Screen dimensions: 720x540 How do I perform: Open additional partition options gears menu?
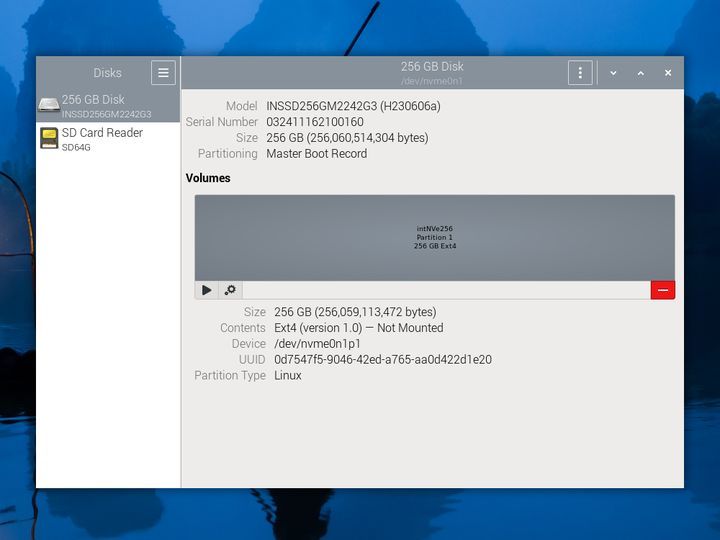(231, 290)
